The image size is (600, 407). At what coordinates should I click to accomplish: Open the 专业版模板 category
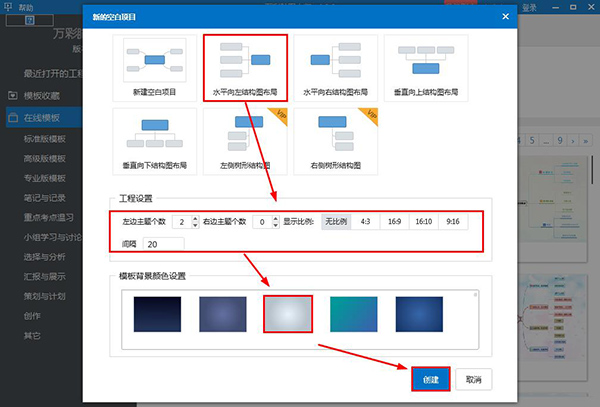(45, 178)
